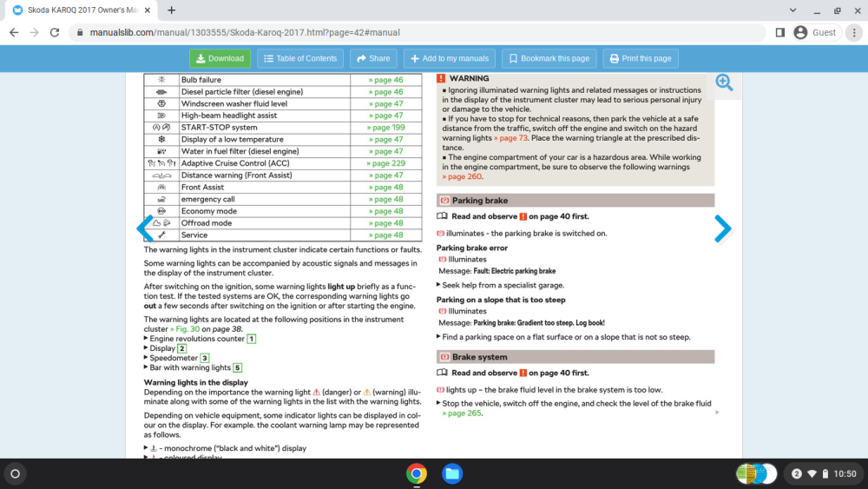Bookmark this page
Screen dimensions: 868x489
[549, 58]
